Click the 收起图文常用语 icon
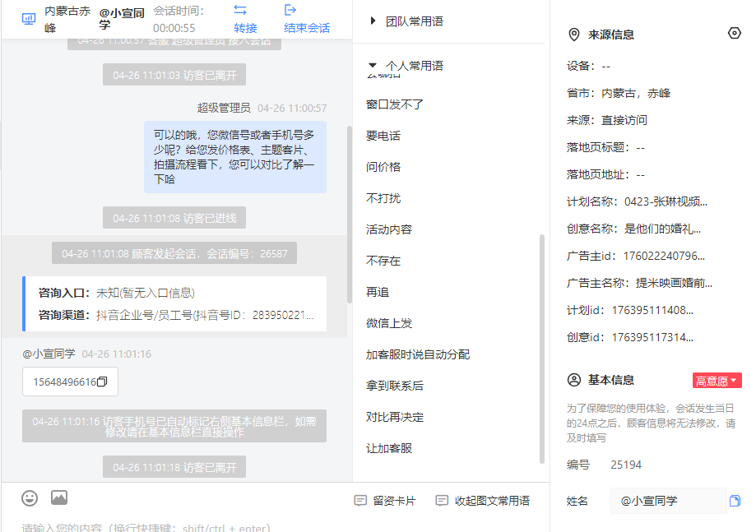This screenshot has width=756, height=532. [x=442, y=501]
